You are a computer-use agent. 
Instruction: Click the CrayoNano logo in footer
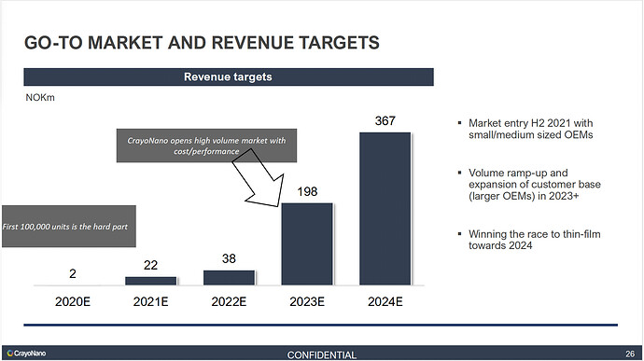(x=26, y=354)
